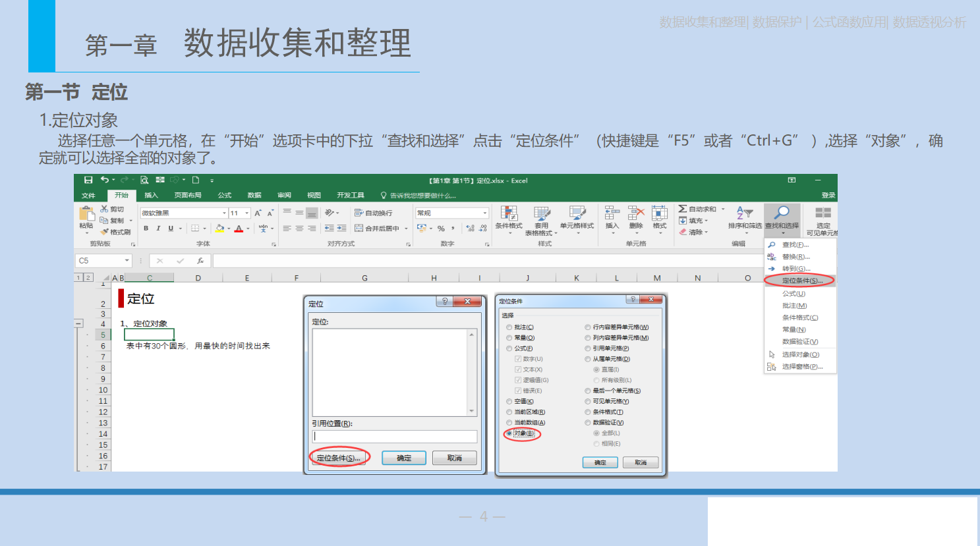
Task: Toggle Underline formatting
Action: (171, 229)
